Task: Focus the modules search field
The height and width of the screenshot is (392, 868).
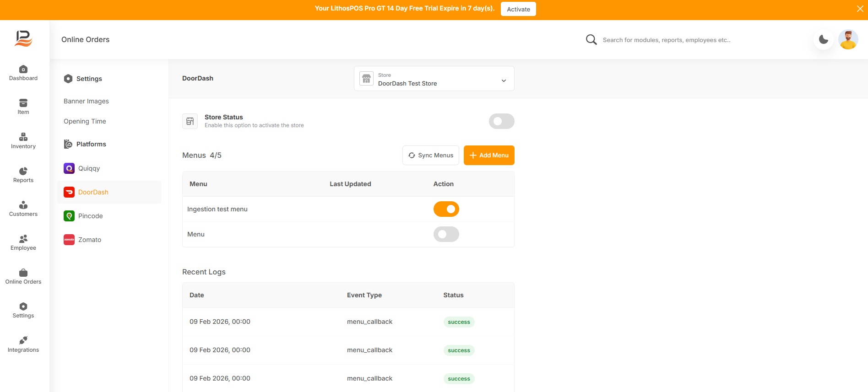Action: pyautogui.click(x=666, y=40)
